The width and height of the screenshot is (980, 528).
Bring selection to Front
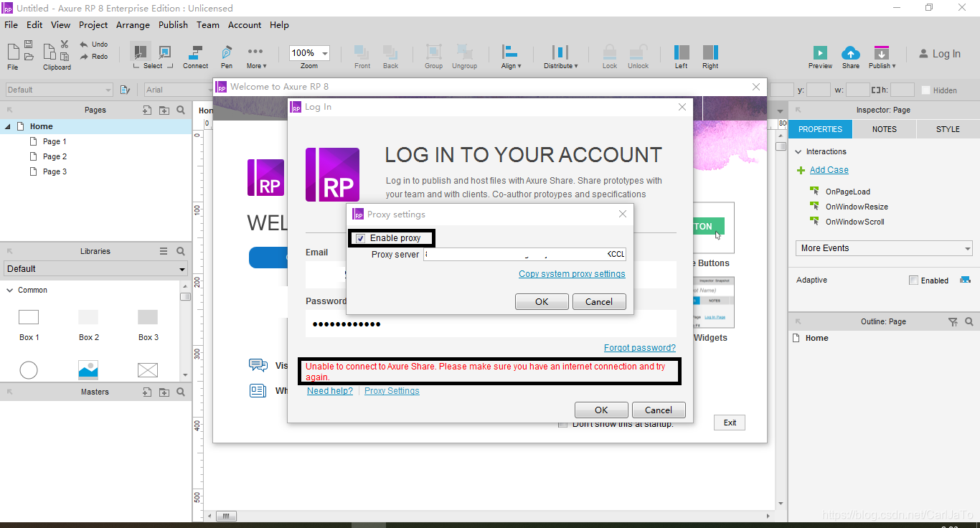362,57
